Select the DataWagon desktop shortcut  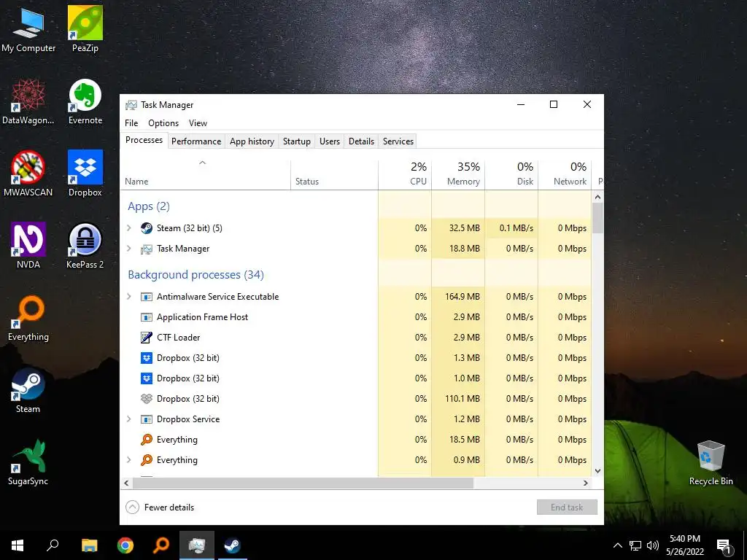coord(28,102)
